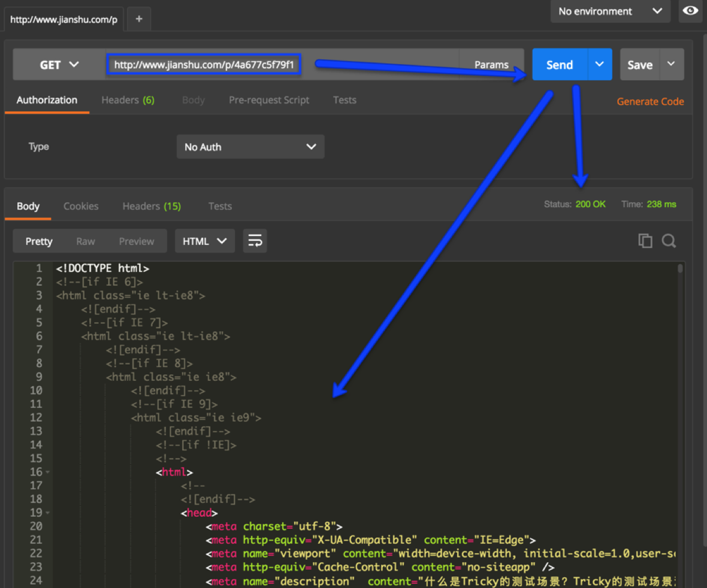Click the meta charset="utf-8" line

(x=274, y=526)
